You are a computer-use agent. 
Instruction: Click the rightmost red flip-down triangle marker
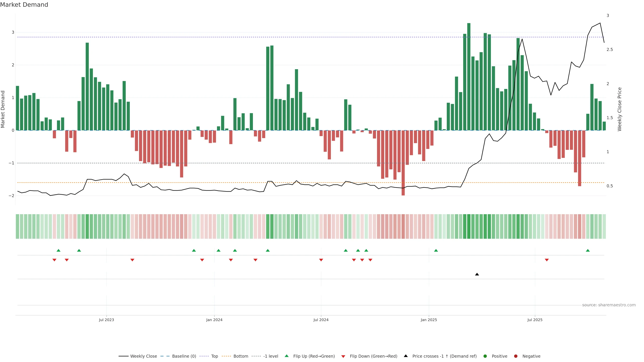(547, 260)
